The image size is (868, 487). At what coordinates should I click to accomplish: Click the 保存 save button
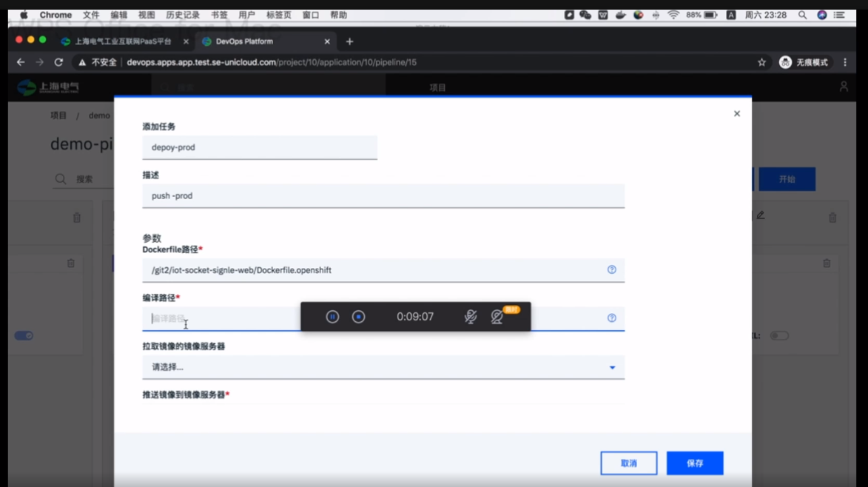tap(695, 463)
